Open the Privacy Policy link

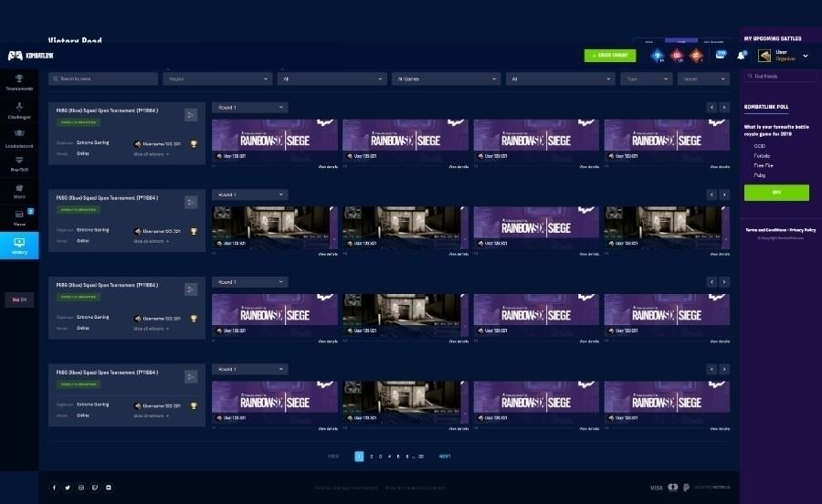tap(803, 230)
